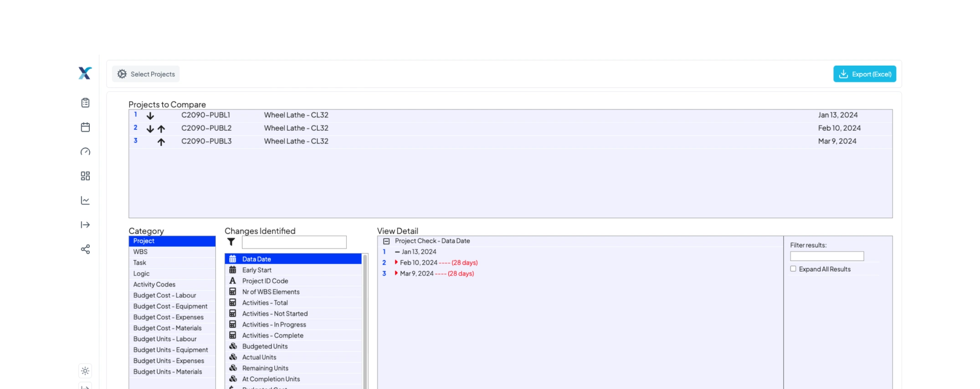Click the filter funnel icon in Changes Identified
The width and height of the screenshot is (980, 389).
[231, 242]
